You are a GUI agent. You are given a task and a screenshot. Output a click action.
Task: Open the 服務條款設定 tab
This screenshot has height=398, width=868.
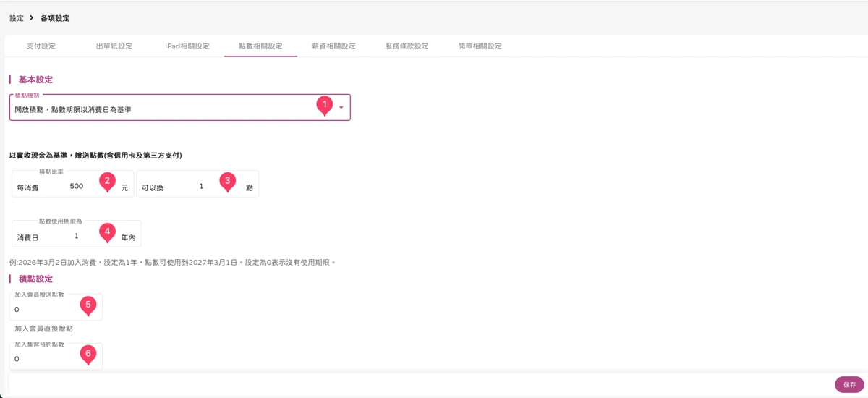pyautogui.click(x=407, y=46)
